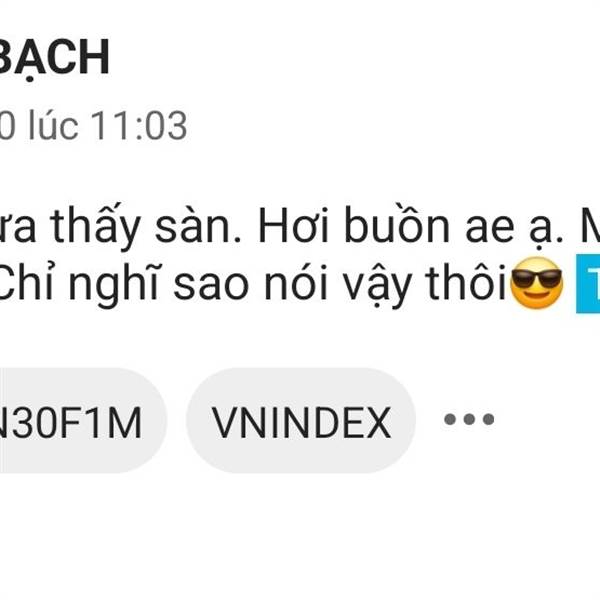Open the N30F1M futures tag chip

(x=83, y=421)
